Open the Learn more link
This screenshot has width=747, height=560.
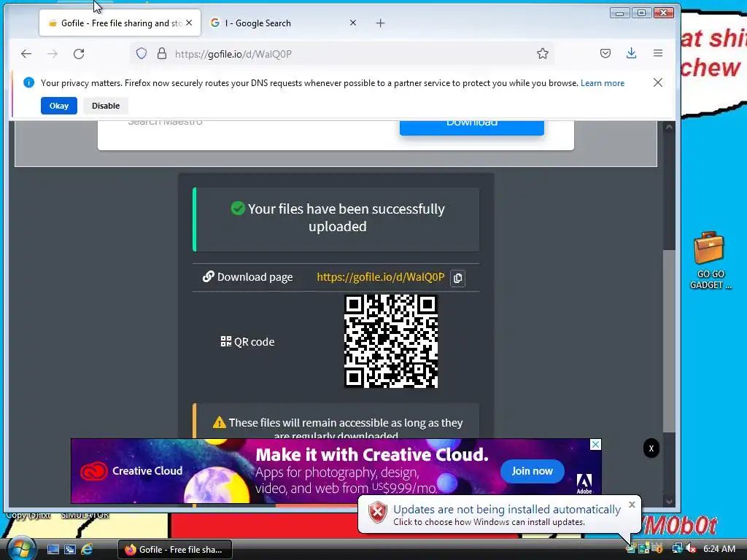tap(602, 83)
